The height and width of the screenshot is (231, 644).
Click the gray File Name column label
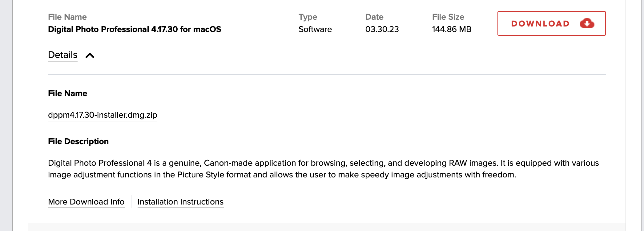pos(67,17)
